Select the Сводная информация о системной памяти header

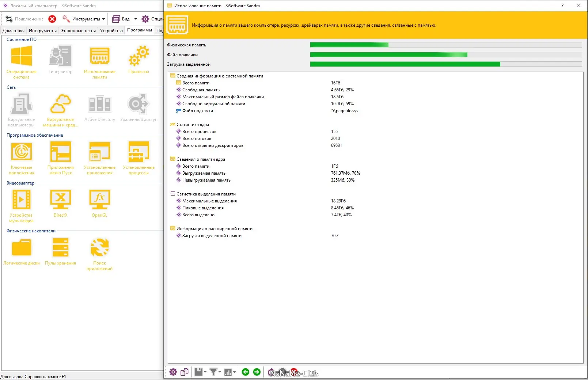point(220,76)
